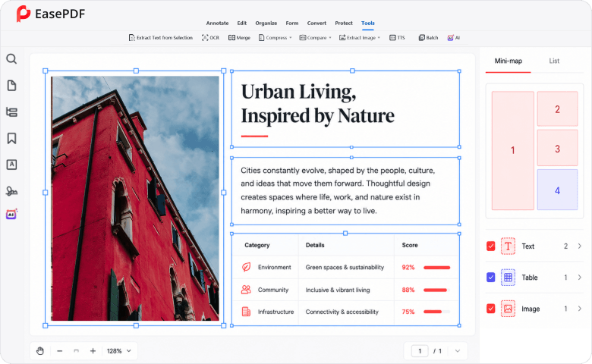Click Extract Text from Selection tool
The image size is (592, 364).
click(x=161, y=38)
